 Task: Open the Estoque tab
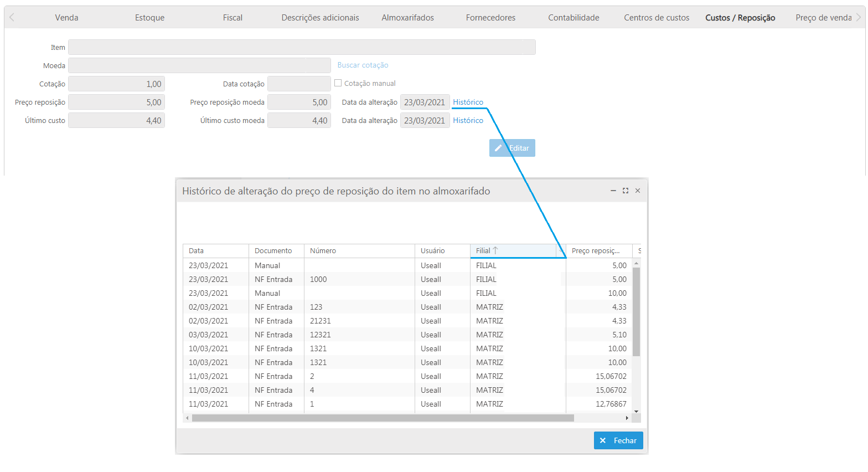pos(149,18)
